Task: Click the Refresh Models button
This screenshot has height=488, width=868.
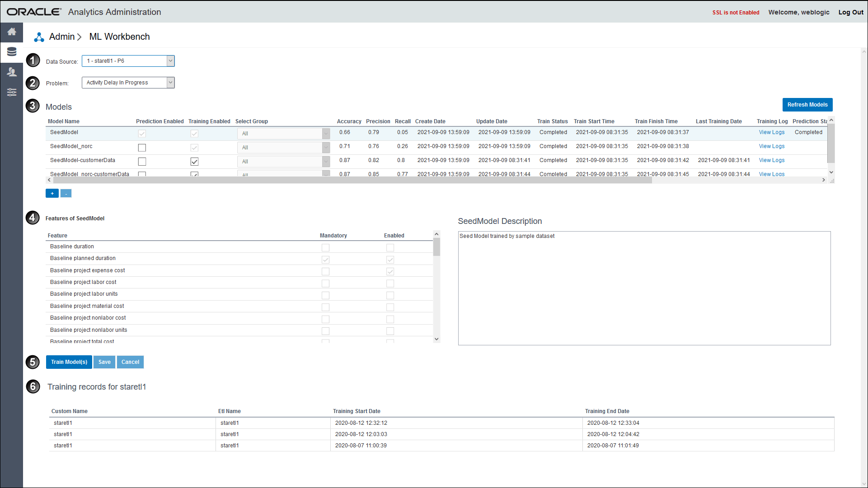Action: (807, 105)
